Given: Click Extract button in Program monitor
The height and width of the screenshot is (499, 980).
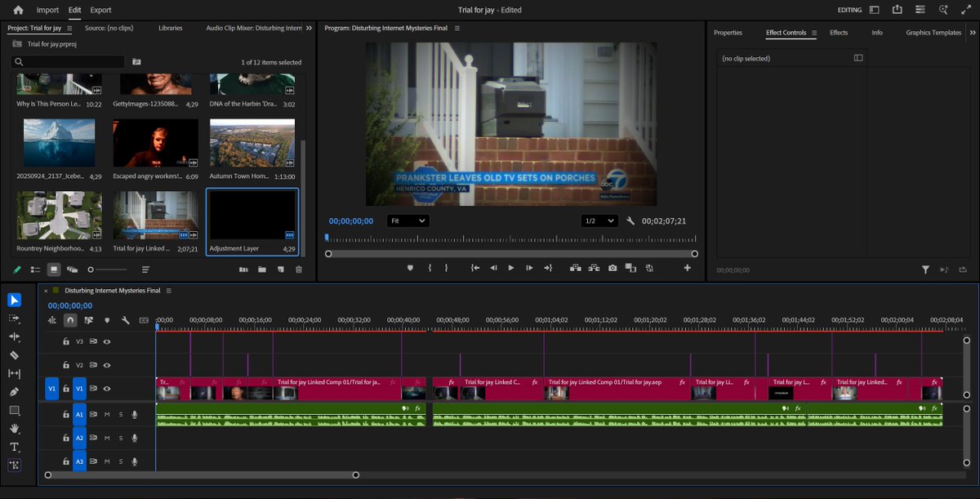Looking at the screenshot, I should coord(594,268).
